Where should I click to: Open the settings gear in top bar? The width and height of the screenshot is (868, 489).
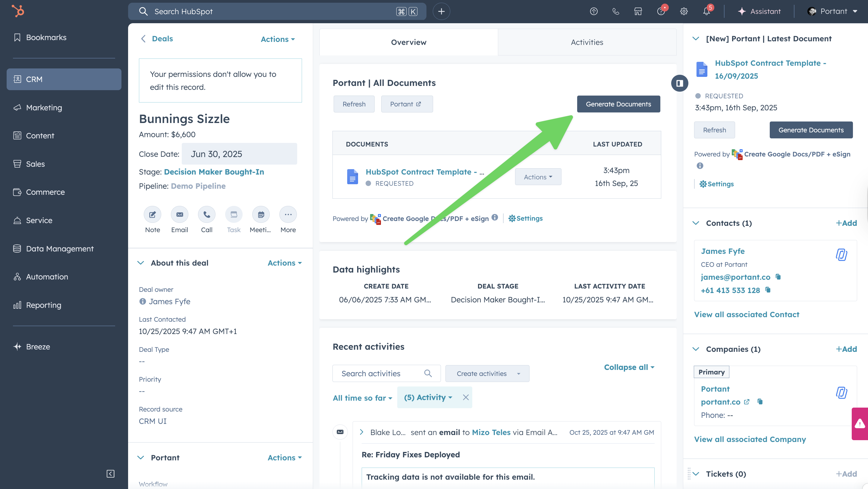click(x=684, y=11)
